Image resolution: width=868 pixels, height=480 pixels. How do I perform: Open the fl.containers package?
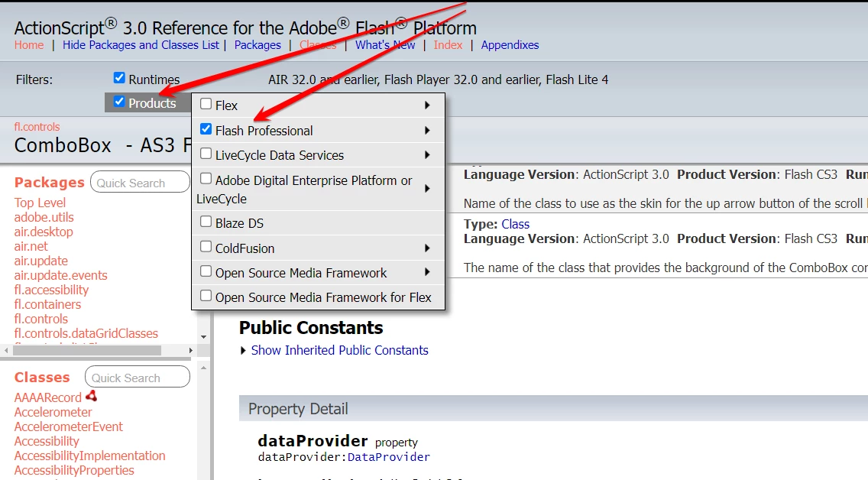tap(47, 304)
